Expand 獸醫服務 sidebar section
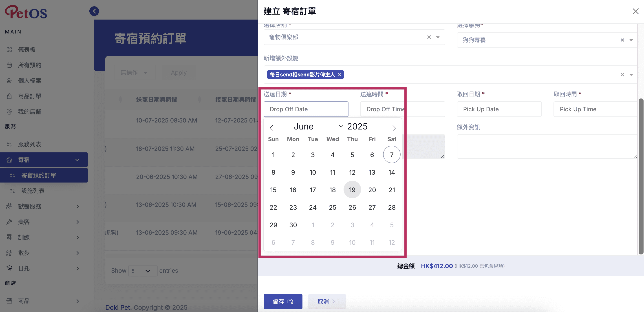Viewport: 644px width, 312px height. (x=44, y=206)
